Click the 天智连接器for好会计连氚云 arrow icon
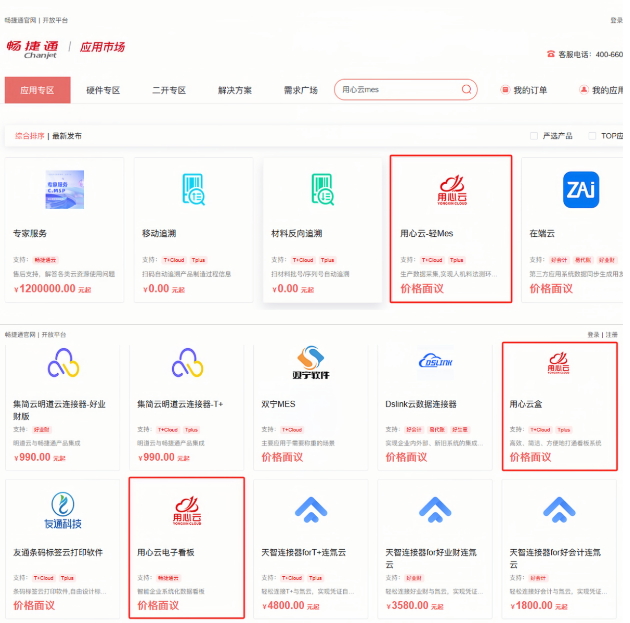The width and height of the screenshot is (630, 623). click(x=559, y=509)
